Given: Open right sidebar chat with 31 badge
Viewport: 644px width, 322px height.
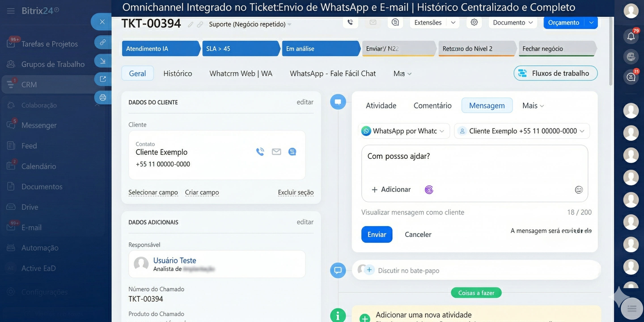Looking at the screenshot, I should click(631, 77).
